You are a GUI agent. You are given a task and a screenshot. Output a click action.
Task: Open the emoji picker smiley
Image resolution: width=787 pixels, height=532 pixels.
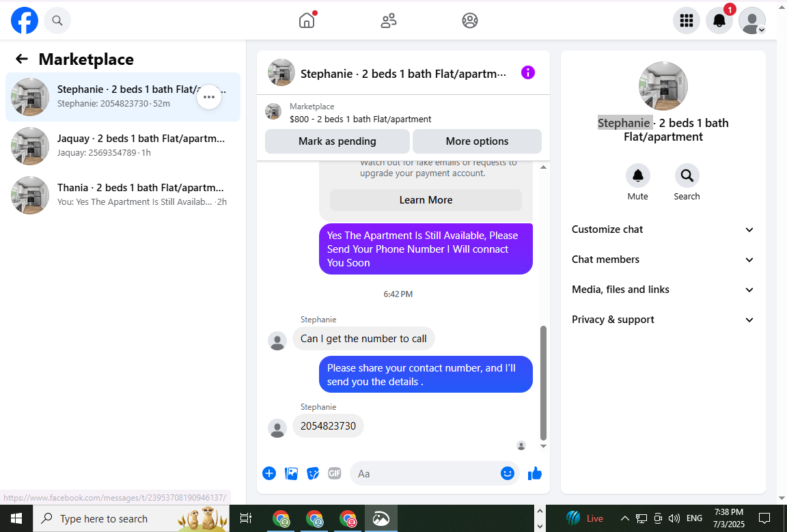click(508, 473)
